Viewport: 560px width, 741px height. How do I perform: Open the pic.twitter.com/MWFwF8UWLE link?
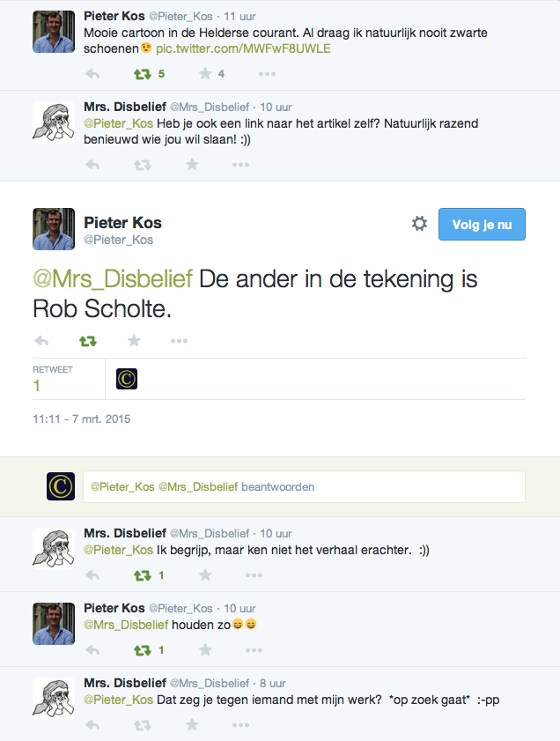coord(243,48)
